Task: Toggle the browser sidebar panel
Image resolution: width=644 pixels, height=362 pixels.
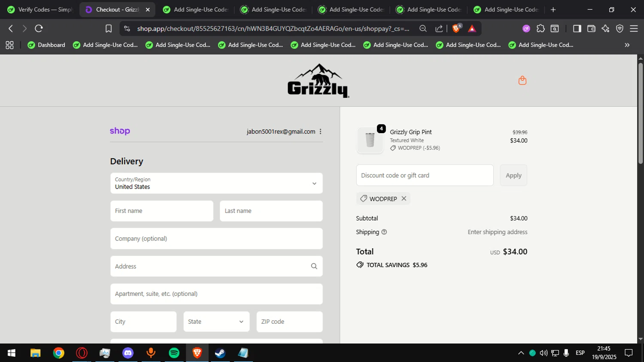Action: tap(577, 28)
